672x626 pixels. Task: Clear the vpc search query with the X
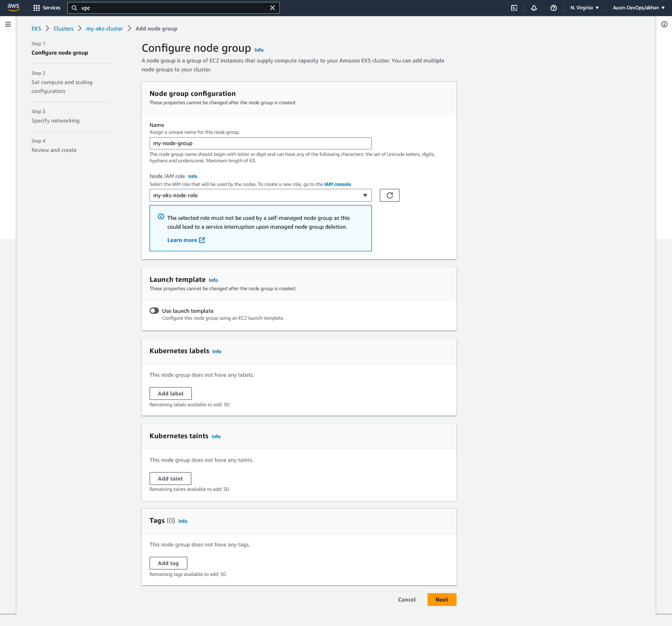[x=273, y=8]
